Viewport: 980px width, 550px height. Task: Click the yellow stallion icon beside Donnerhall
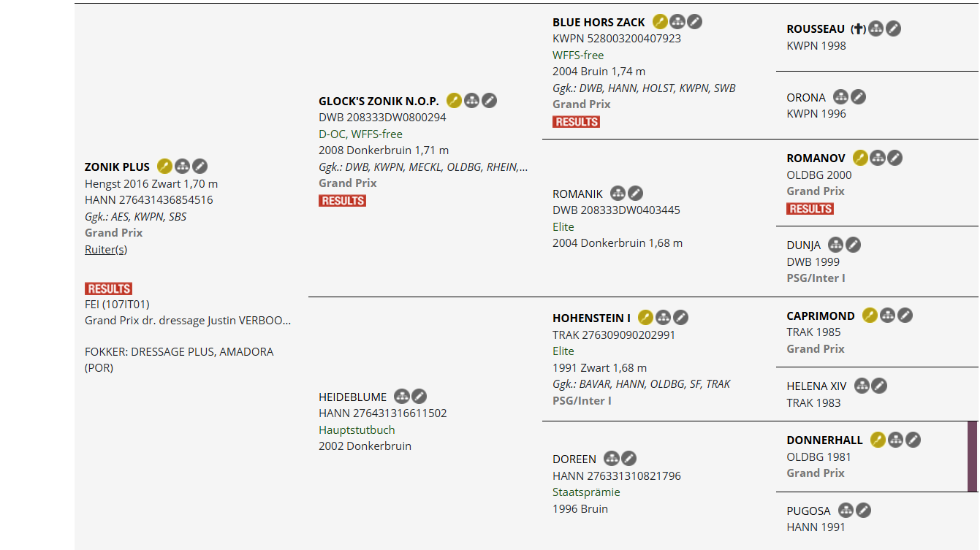click(878, 440)
